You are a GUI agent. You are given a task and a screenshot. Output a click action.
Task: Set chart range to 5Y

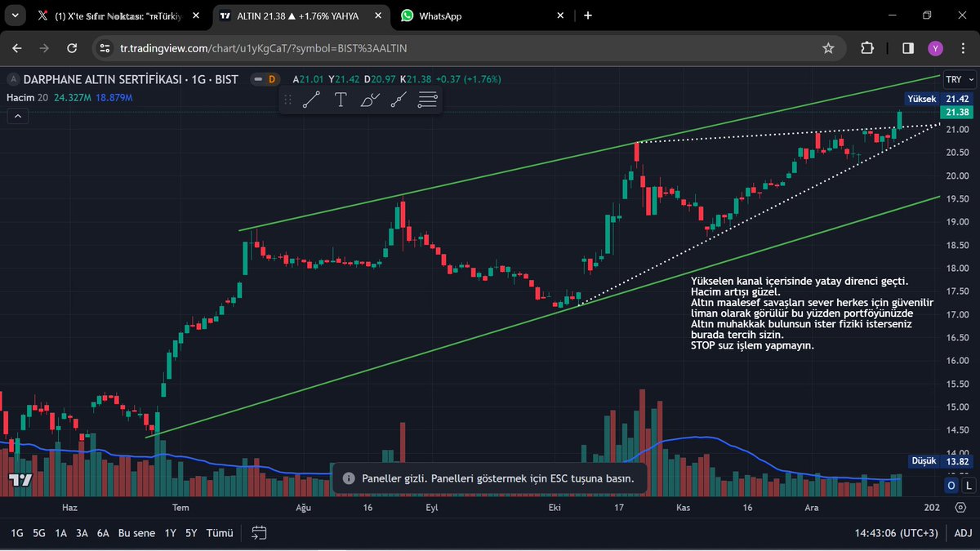point(190,533)
